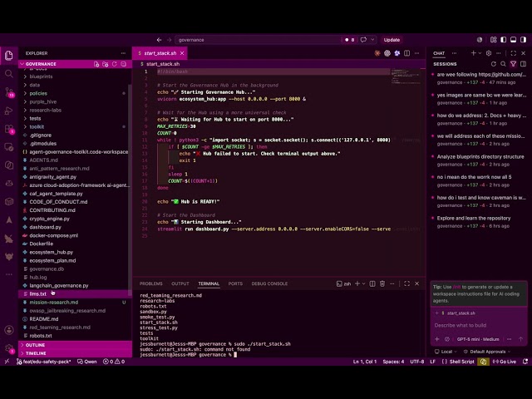Switch to the OUTPUT tab
532x399 pixels.
(180, 283)
